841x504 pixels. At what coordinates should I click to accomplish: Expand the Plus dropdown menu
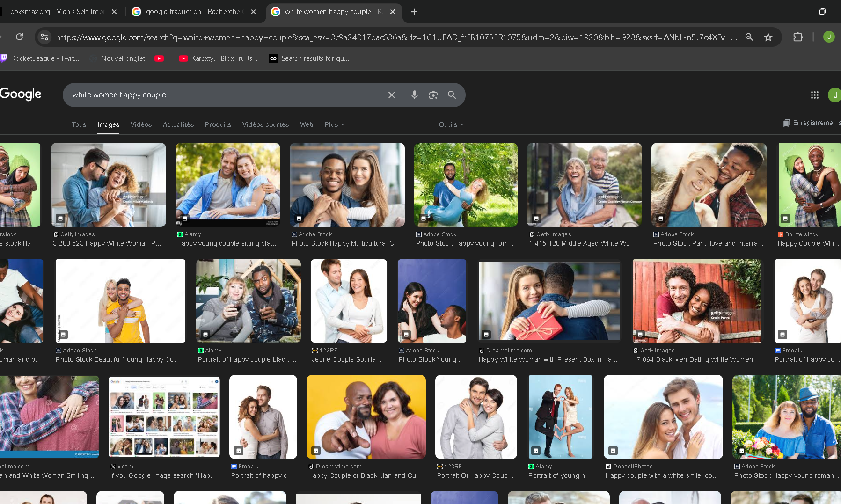(x=334, y=124)
